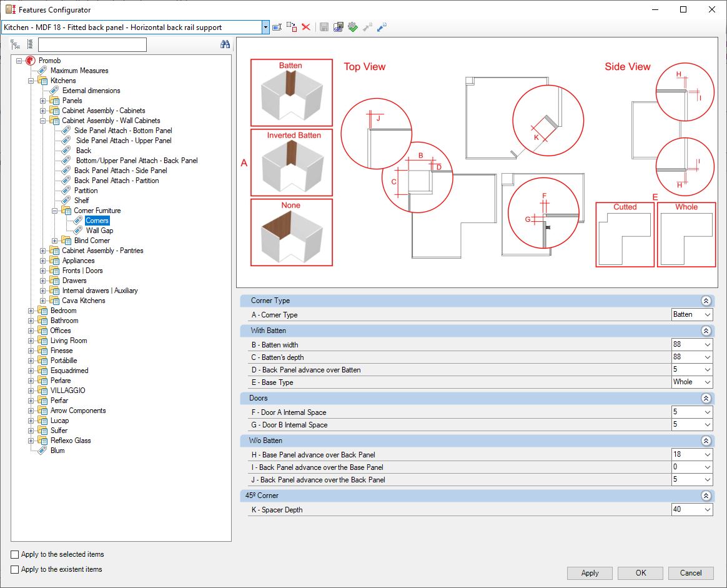The width and height of the screenshot is (727, 588).
Task: Click the red X delete icon
Action: (306, 27)
